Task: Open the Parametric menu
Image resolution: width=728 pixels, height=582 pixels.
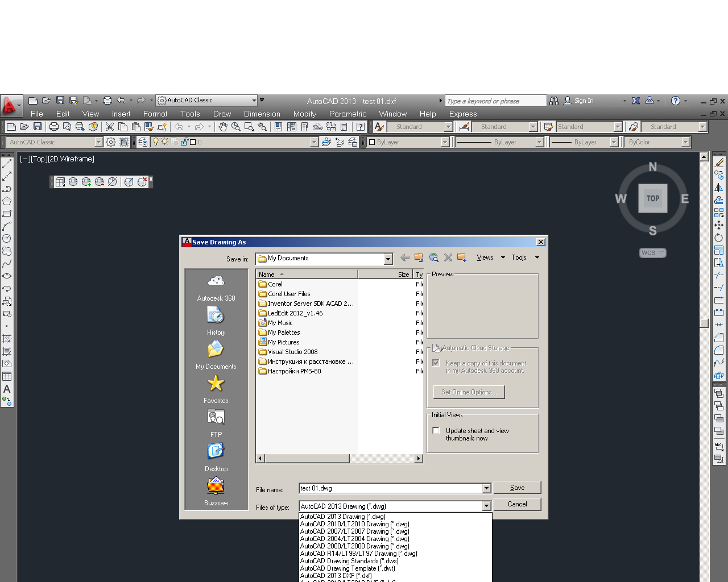Action: click(x=348, y=114)
